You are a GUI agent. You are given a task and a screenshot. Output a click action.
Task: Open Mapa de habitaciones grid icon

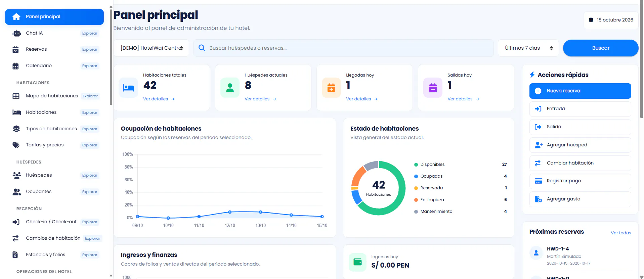16,96
